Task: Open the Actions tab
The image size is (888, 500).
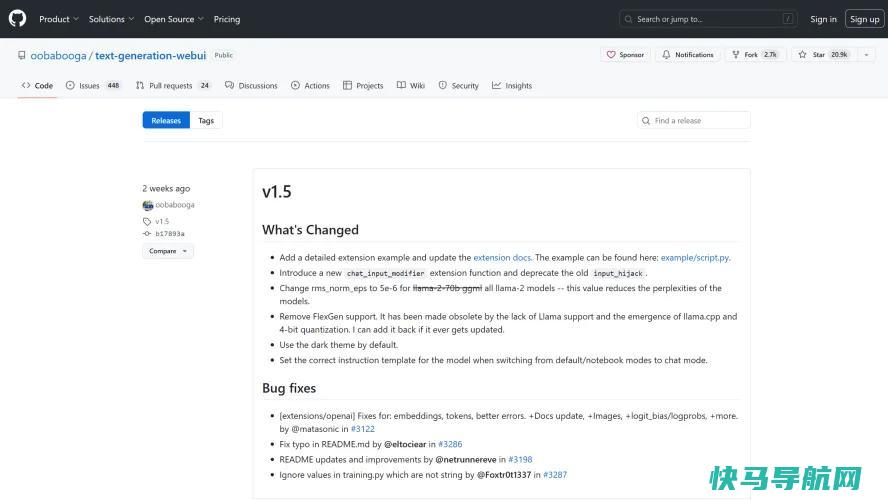Action: (x=310, y=86)
